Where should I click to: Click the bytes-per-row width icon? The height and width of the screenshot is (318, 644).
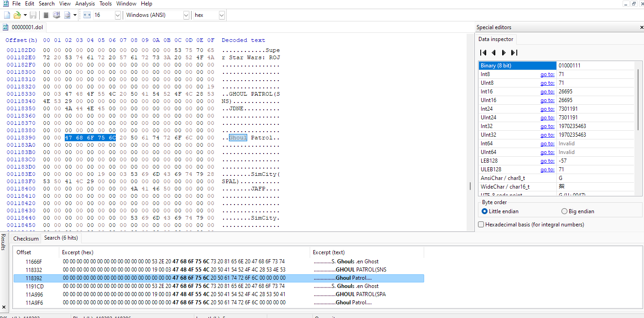point(87,15)
